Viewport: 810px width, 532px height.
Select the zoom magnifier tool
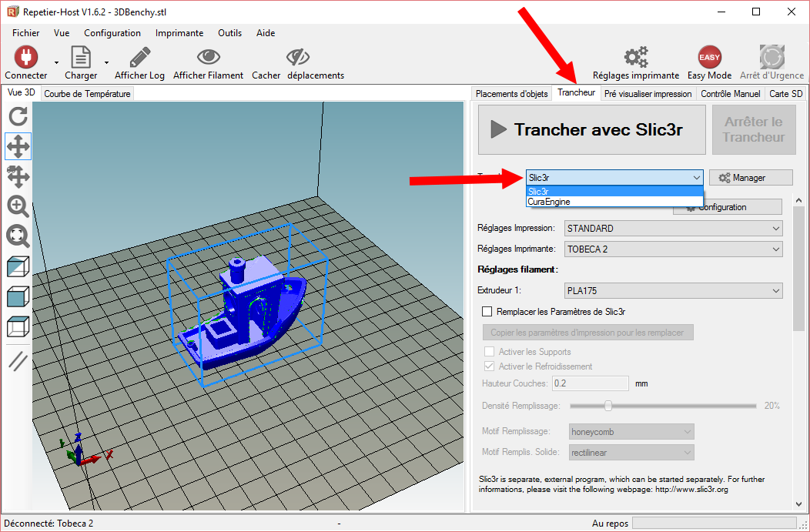tap(18, 206)
